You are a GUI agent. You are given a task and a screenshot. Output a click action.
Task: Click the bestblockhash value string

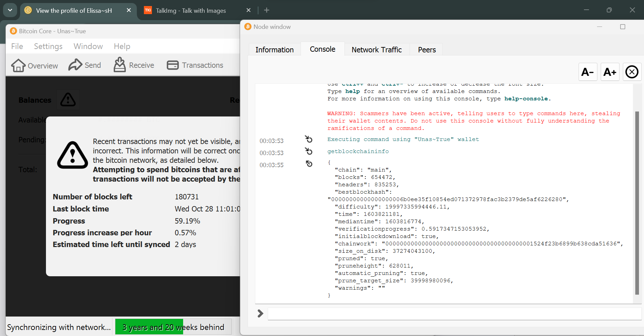pos(448,199)
